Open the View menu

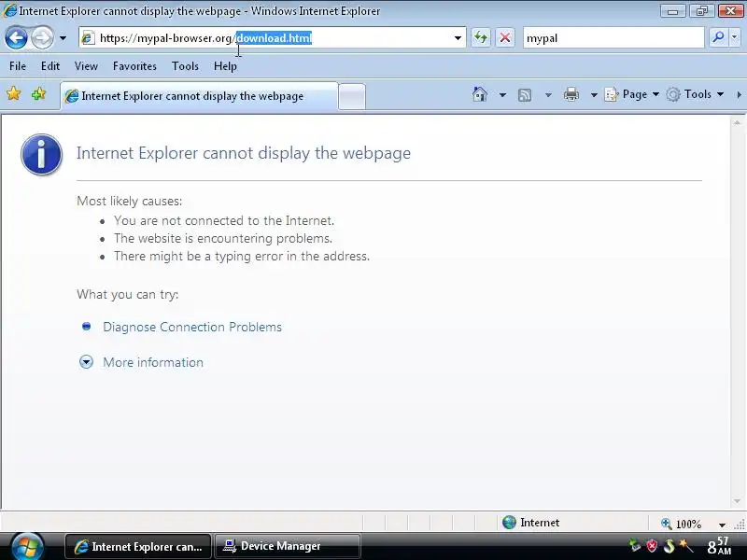86,66
